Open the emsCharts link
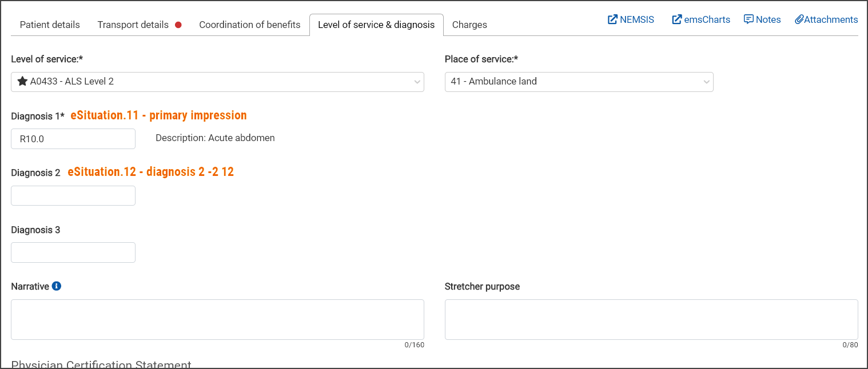Screen dimensions: 868x369 pos(707,19)
